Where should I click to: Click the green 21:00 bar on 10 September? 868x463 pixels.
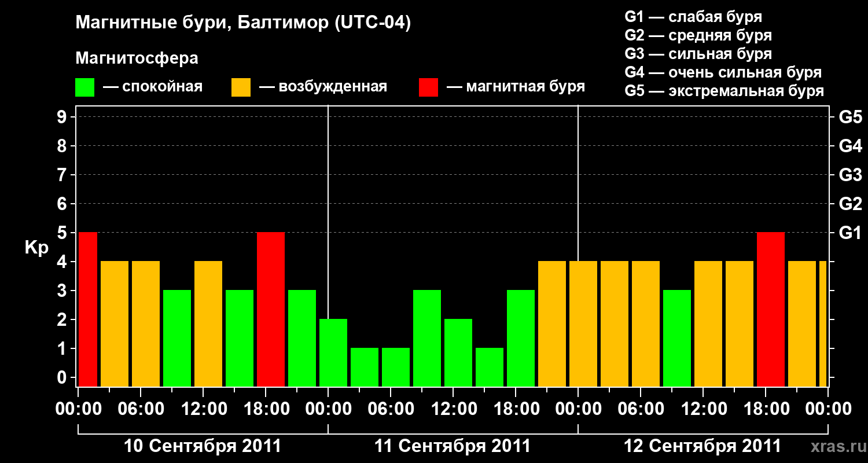click(302, 338)
